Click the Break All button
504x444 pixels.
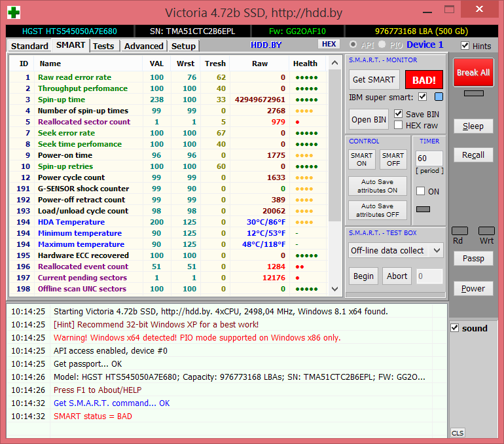pos(473,73)
